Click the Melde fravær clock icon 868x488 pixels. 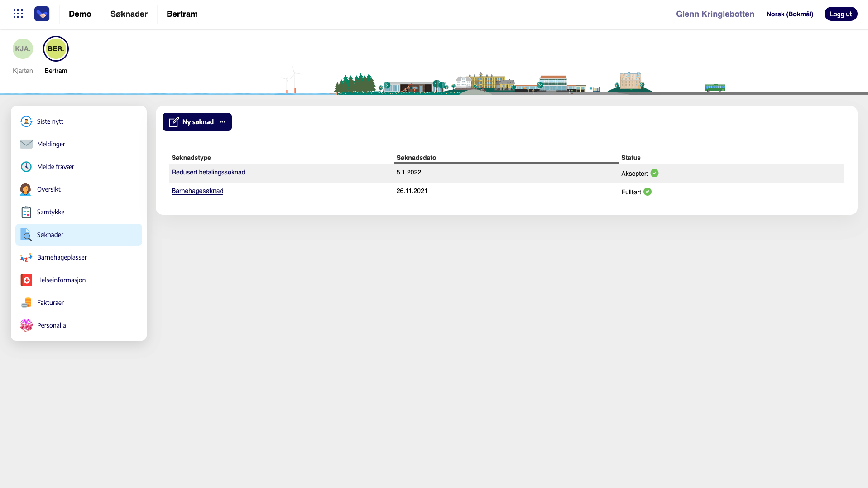coord(26,167)
